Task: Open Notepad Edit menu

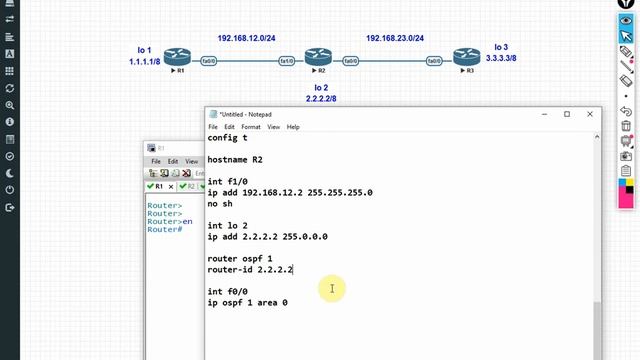Action: [229, 127]
